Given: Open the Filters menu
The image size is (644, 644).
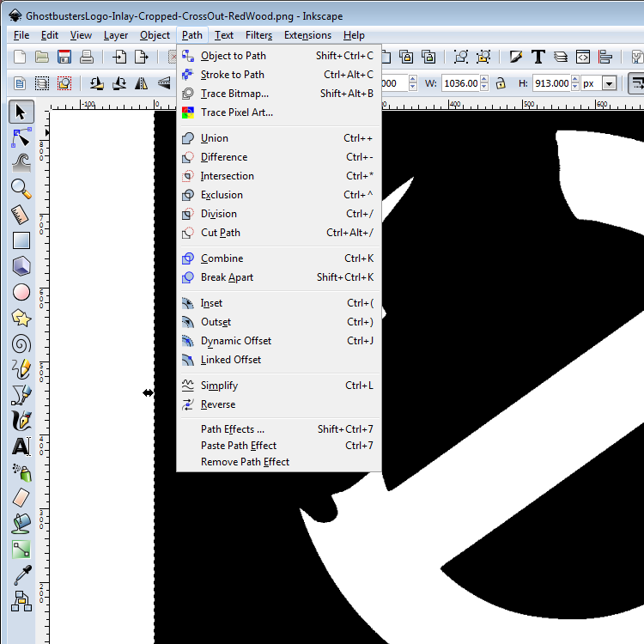Looking at the screenshot, I should [x=258, y=35].
